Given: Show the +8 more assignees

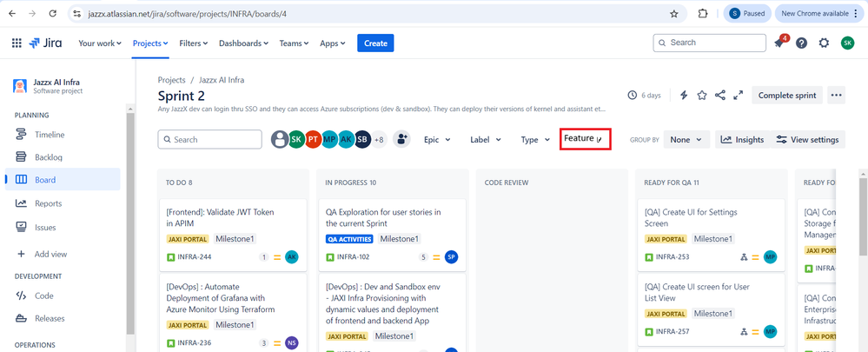Looking at the screenshot, I should click(379, 139).
